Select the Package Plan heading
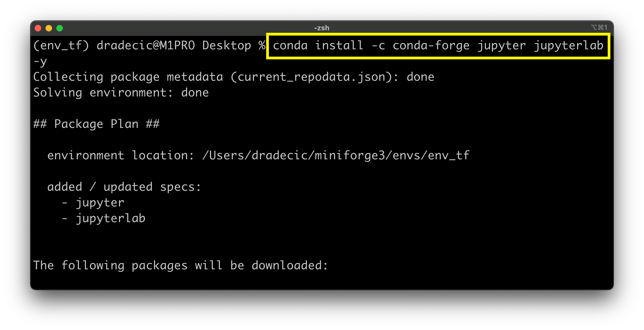 tap(96, 124)
